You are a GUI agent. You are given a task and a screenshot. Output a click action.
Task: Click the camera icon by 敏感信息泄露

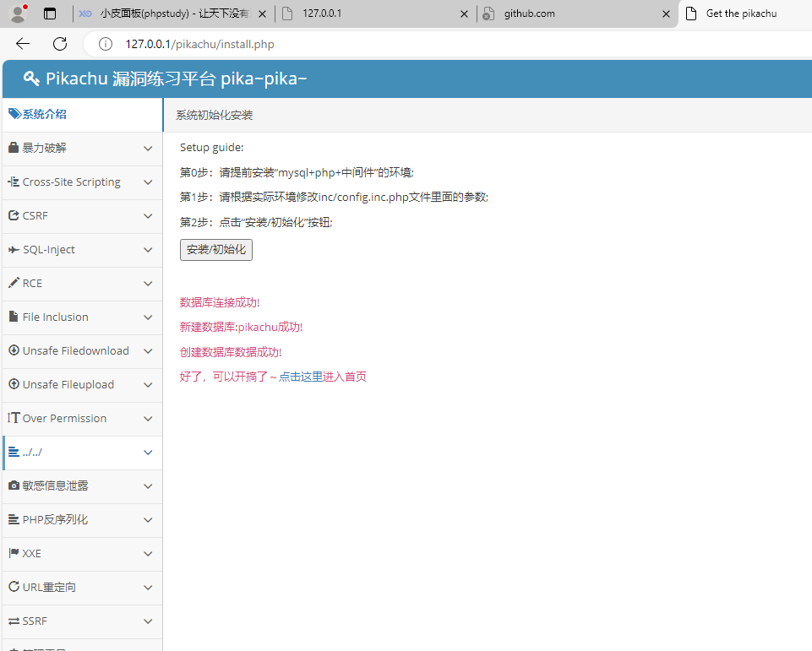(x=14, y=486)
